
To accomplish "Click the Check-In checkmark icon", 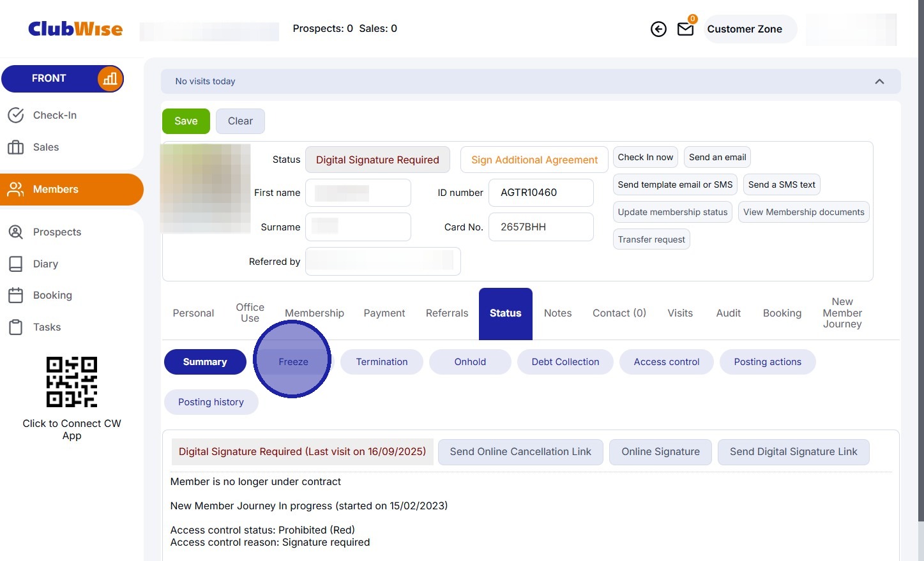I will point(15,116).
